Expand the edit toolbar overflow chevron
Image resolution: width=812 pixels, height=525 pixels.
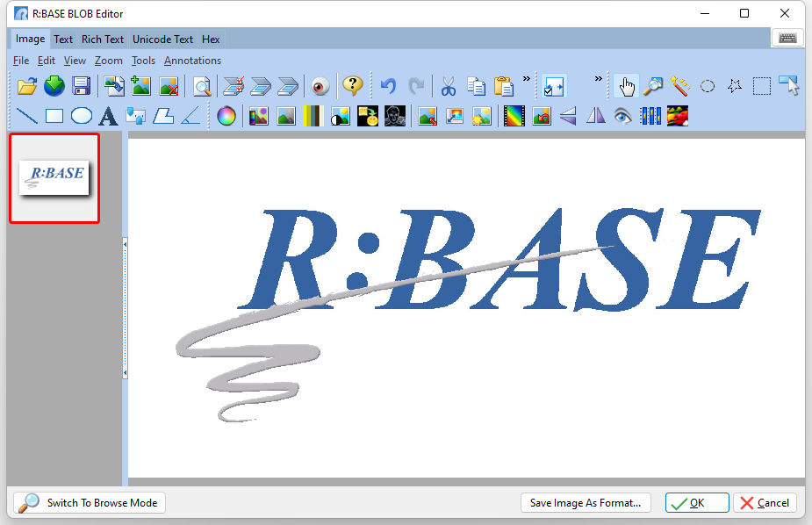[x=527, y=79]
